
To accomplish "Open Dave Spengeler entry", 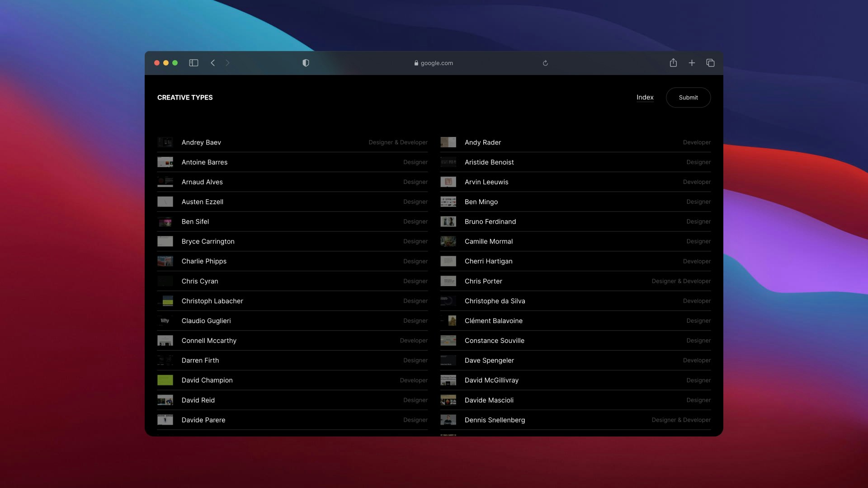I will coord(576,361).
